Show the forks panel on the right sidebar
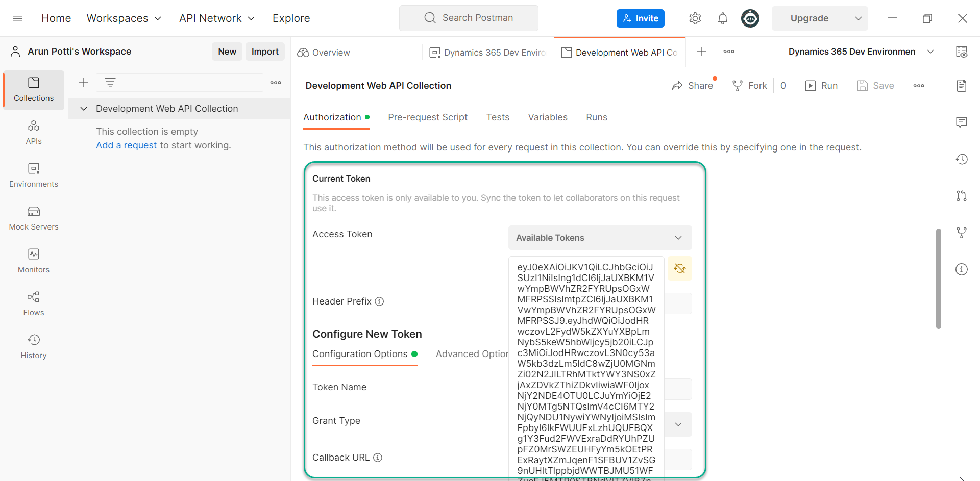Viewport: 980px width, 481px height. coord(962,233)
